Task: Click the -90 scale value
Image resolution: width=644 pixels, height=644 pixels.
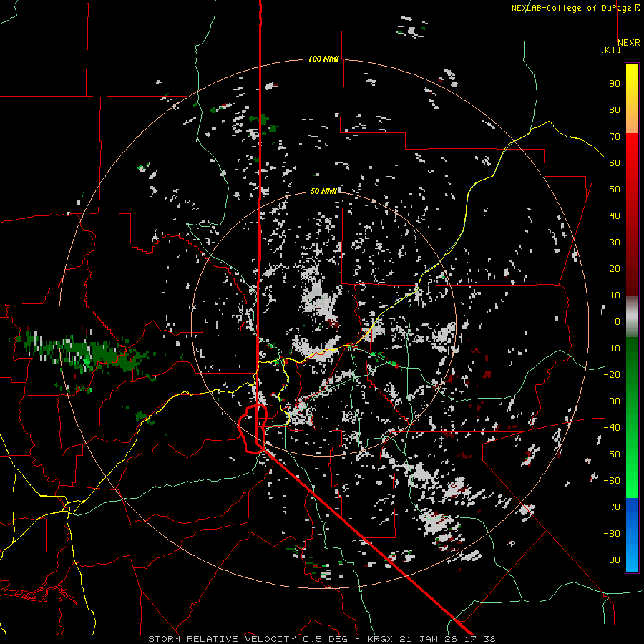Action: [x=612, y=560]
